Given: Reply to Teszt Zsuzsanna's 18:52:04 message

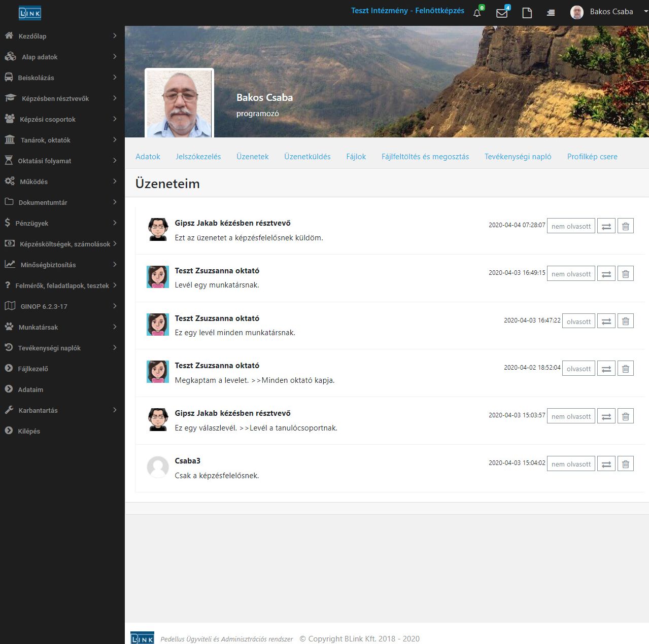Looking at the screenshot, I should point(606,369).
